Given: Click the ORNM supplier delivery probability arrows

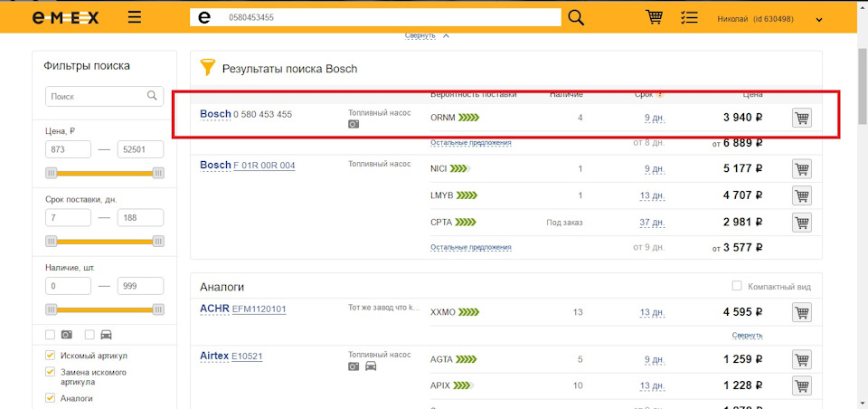Looking at the screenshot, I should tap(468, 118).
